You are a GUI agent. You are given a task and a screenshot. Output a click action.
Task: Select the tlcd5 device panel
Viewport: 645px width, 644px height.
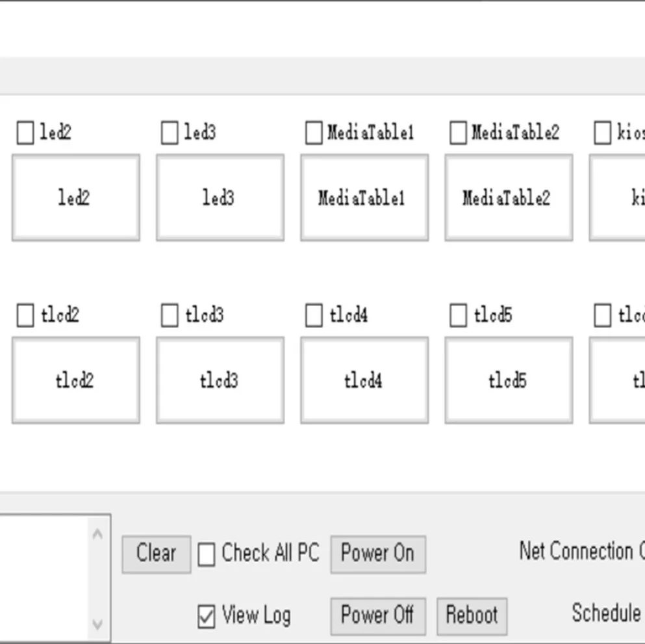(x=509, y=380)
